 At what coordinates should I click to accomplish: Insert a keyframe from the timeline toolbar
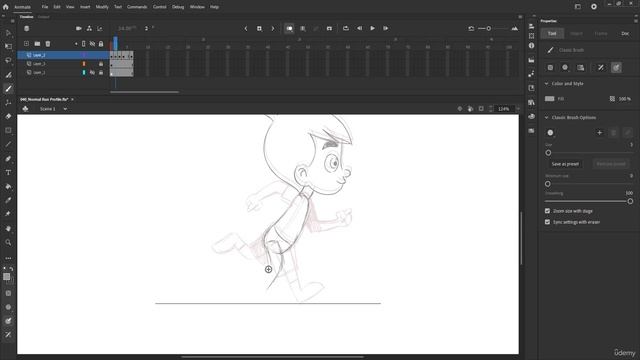259,29
